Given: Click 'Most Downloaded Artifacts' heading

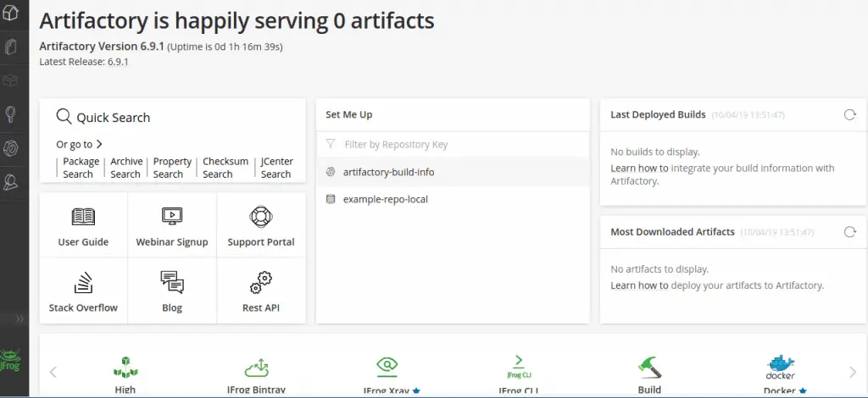Looking at the screenshot, I should [x=672, y=232].
